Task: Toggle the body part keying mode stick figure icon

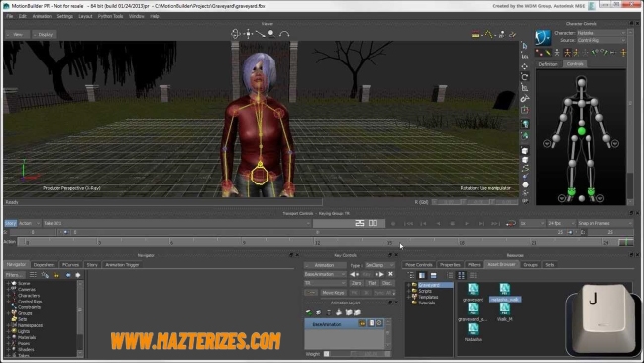Action: (x=576, y=53)
